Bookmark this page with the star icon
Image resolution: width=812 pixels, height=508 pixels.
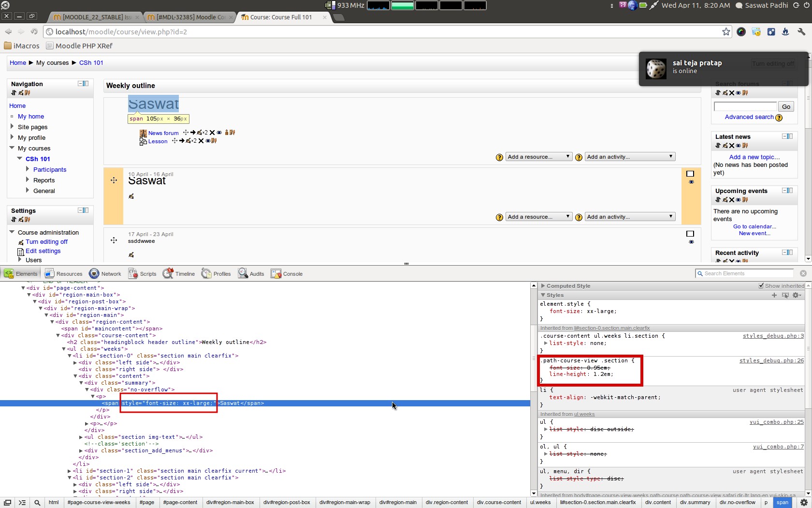pyautogui.click(x=726, y=32)
